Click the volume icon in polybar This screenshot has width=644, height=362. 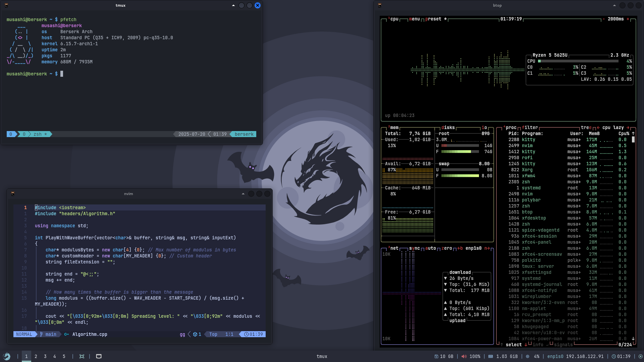465,356
